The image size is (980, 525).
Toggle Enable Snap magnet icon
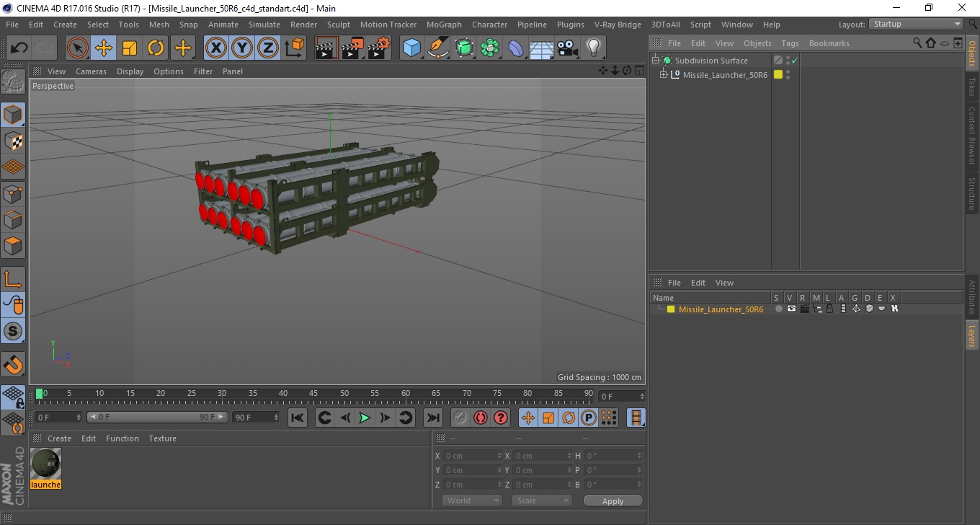[13, 364]
